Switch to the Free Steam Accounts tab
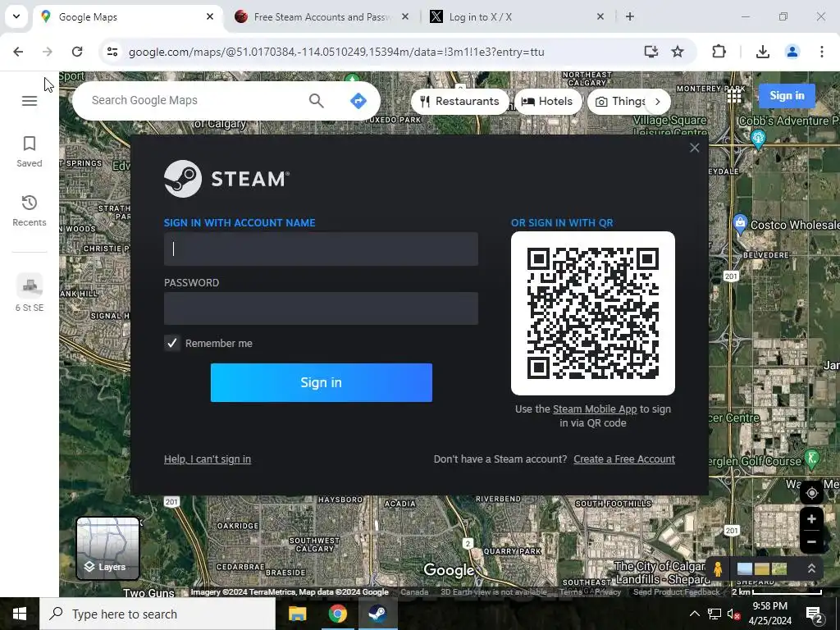Image resolution: width=840 pixels, height=630 pixels. (x=320, y=17)
